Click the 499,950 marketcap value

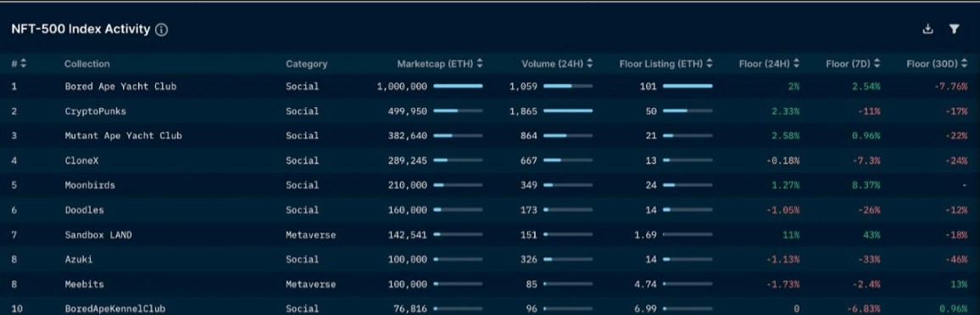coord(408,111)
